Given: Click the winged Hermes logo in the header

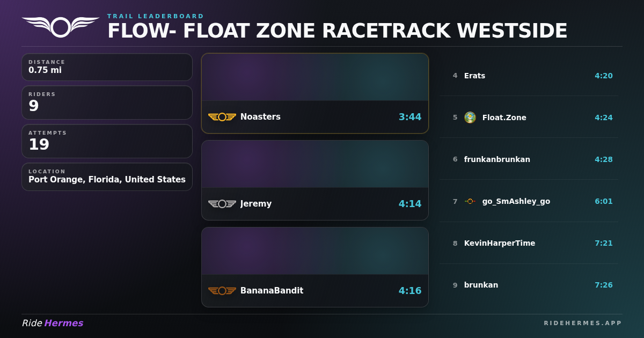Looking at the screenshot, I should 61,27.
